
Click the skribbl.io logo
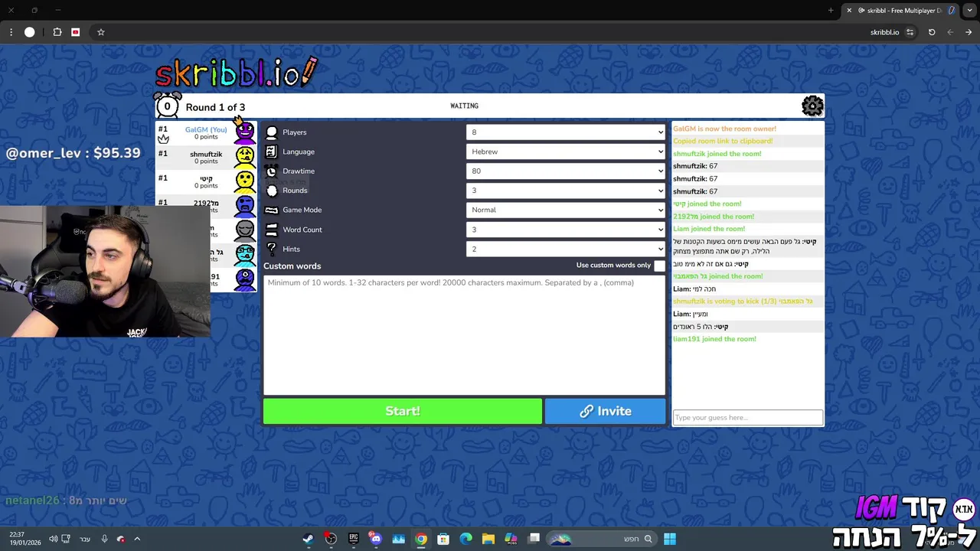pos(236,73)
